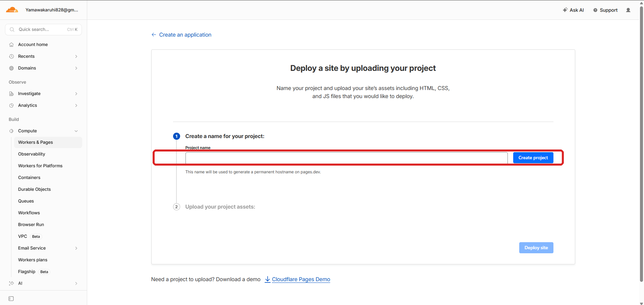Collapse sidebar with the panel icon

pyautogui.click(x=11, y=299)
